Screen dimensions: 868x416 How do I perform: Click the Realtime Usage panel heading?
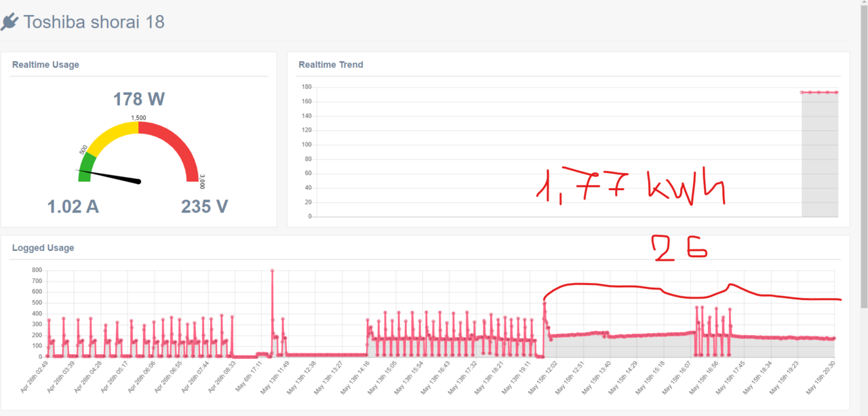[x=45, y=64]
